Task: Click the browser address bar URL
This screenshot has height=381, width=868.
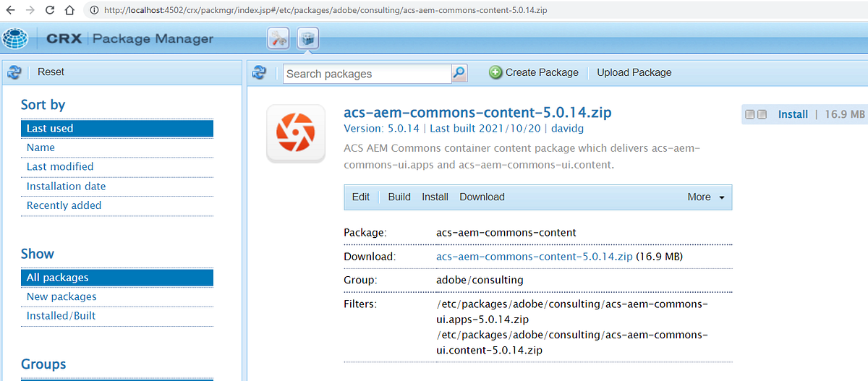Action: click(x=325, y=11)
